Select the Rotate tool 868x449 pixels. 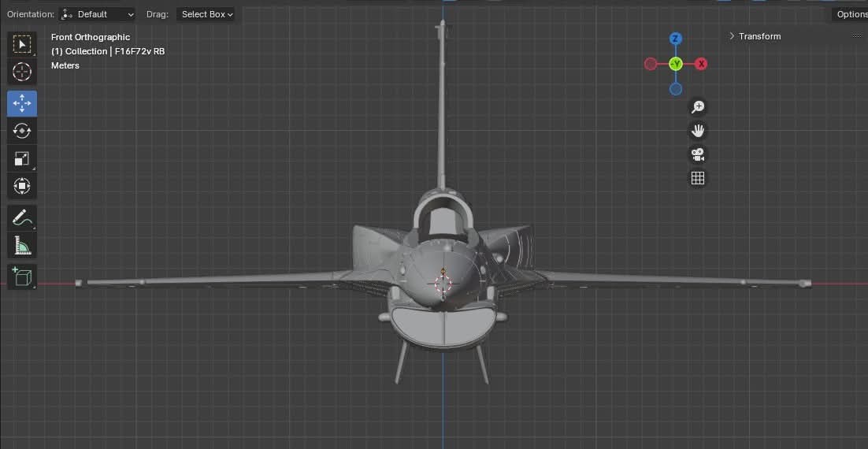click(21, 131)
